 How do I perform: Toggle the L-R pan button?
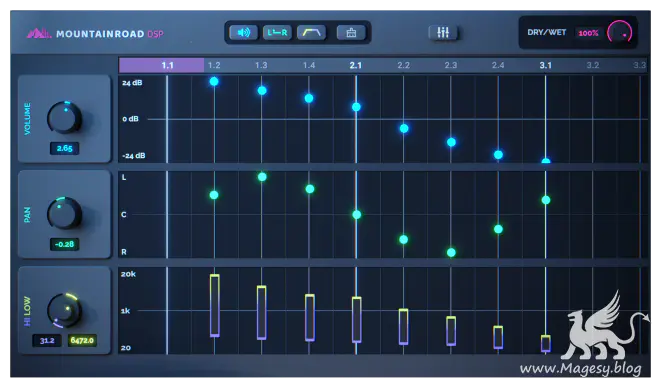coord(277,32)
